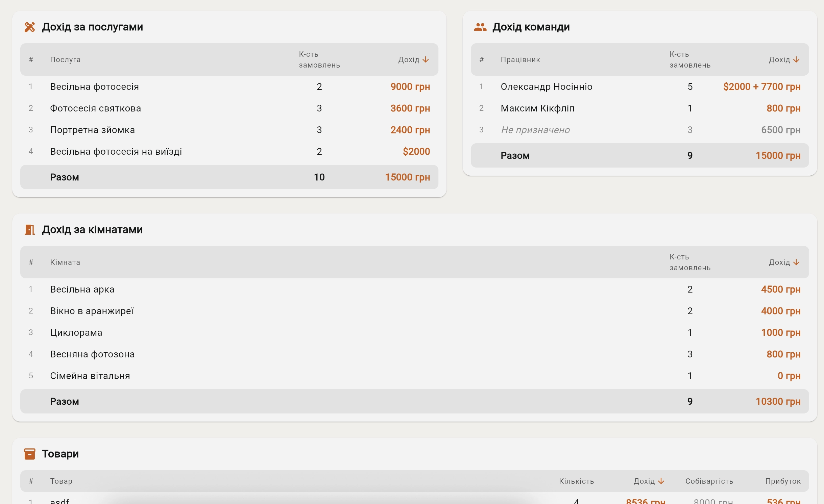Sort goods by Собівартість column header
Image resolution: width=824 pixels, height=504 pixels.
[709, 481]
